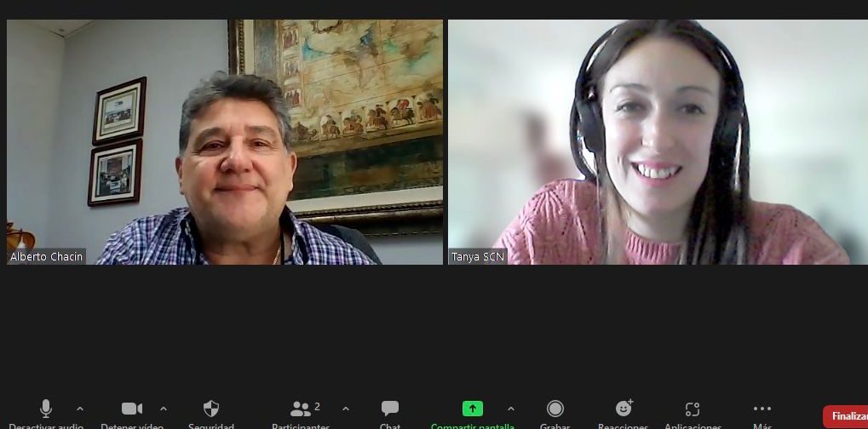Viewport: 868px width, 429px height.
Task: Expand audio options arrow beside microphone
Action: [x=80, y=409]
